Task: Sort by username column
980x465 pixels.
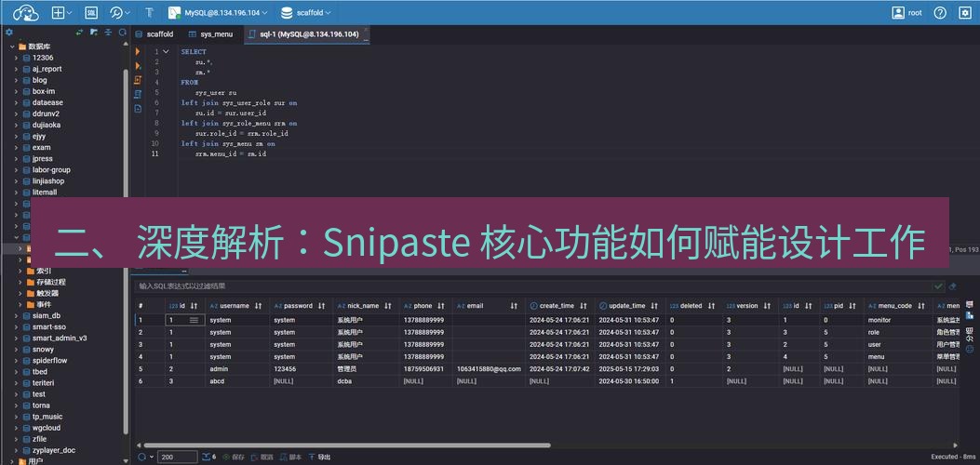Action: tap(260, 306)
